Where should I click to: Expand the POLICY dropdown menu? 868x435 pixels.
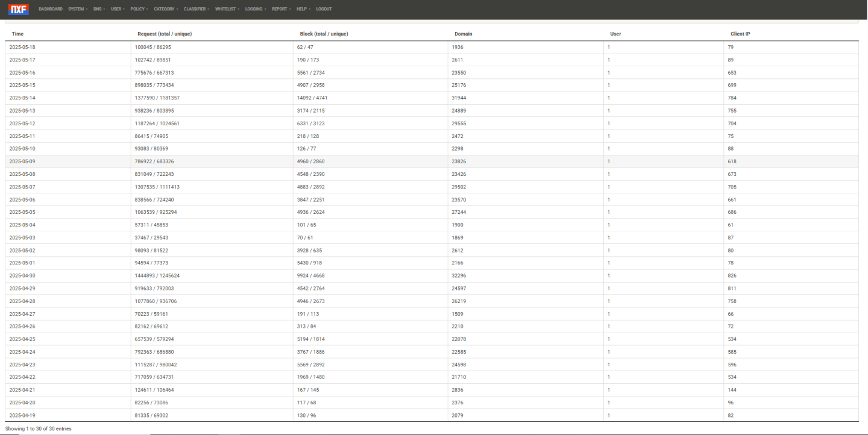pyautogui.click(x=137, y=9)
